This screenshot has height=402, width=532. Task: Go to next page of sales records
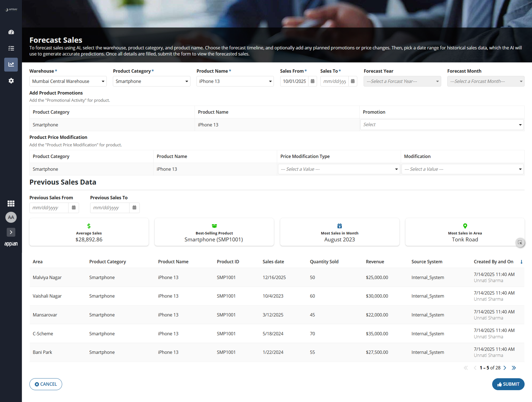505,368
